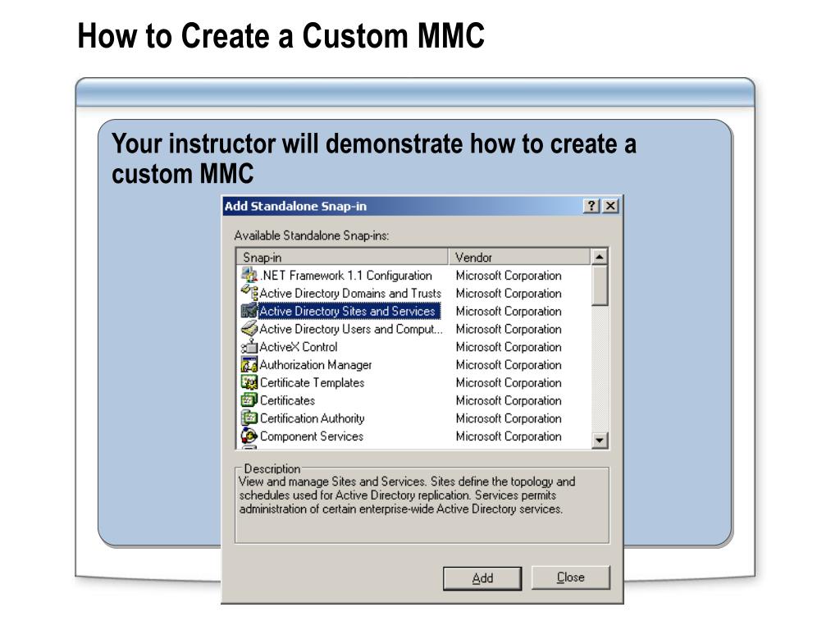840x630 pixels.
Task: Click Microsoft Corporation vendor for Authorization Manager
Action: 509,365
